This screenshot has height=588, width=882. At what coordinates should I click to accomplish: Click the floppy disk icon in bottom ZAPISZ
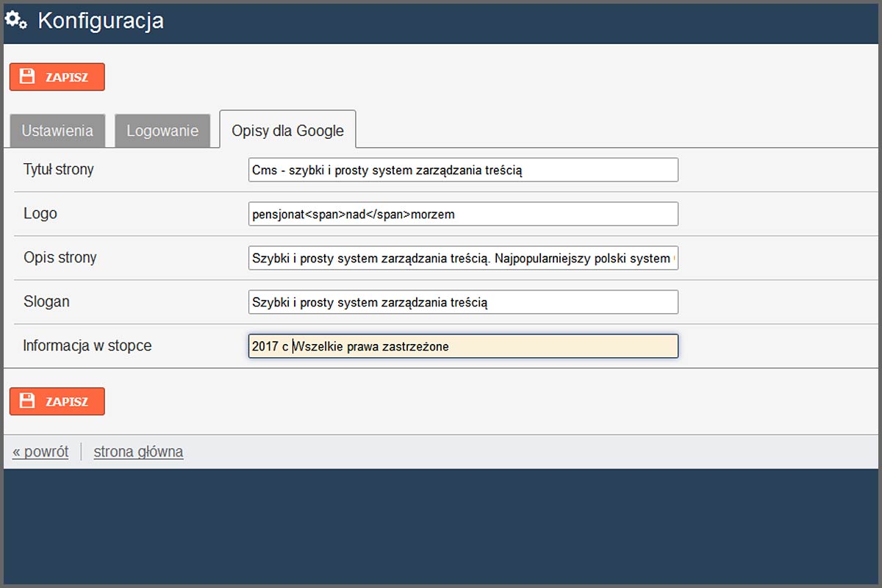(27, 401)
